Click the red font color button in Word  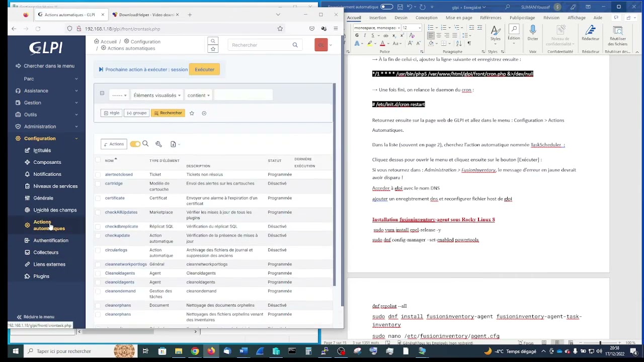point(382,44)
